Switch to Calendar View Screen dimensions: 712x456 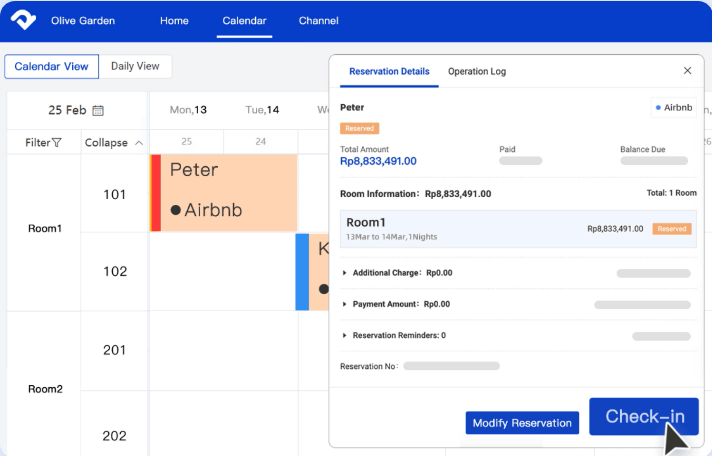click(x=51, y=66)
